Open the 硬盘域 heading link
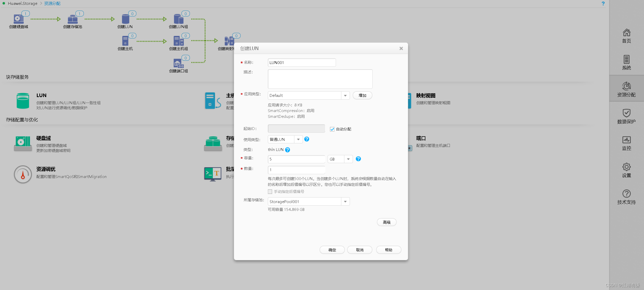The width and height of the screenshot is (644, 290). pyautogui.click(x=43, y=138)
